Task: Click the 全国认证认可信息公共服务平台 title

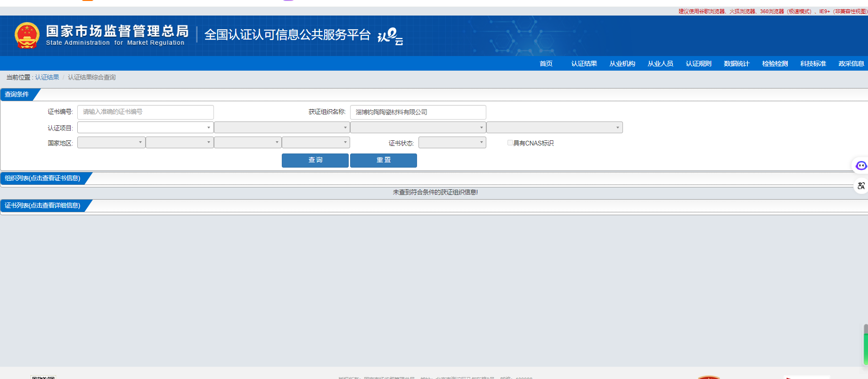Action: [287, 35]
